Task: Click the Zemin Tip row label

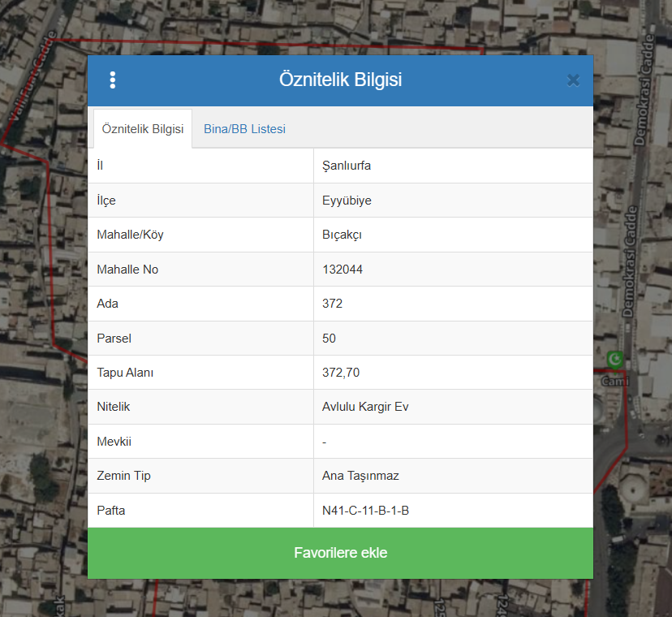Action: click(x=123, y=476)
